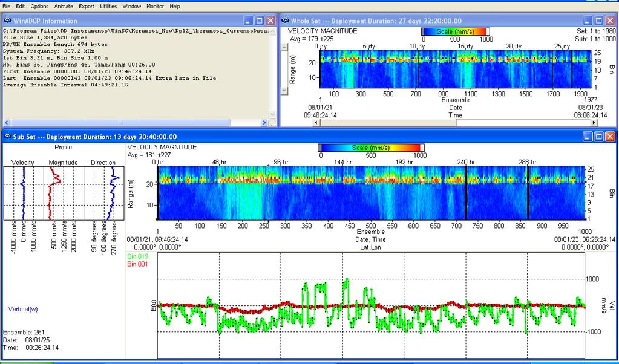Click the E(u) axis label

153,305
